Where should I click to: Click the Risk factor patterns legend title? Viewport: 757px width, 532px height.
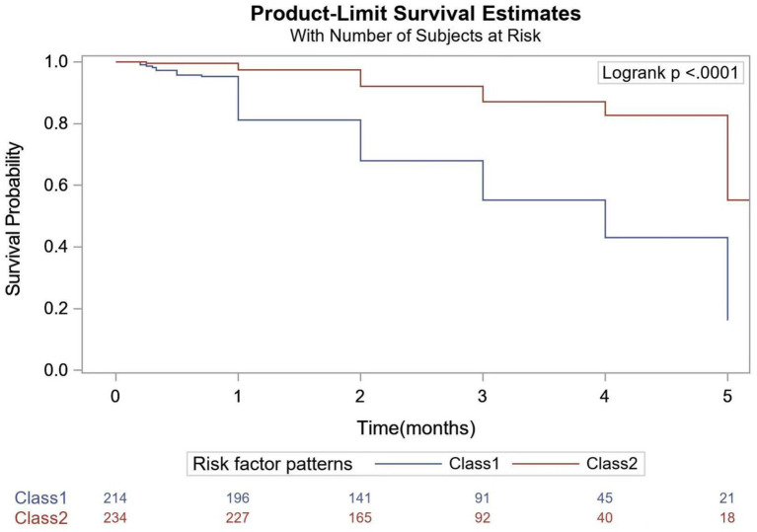tap(272, 464)
